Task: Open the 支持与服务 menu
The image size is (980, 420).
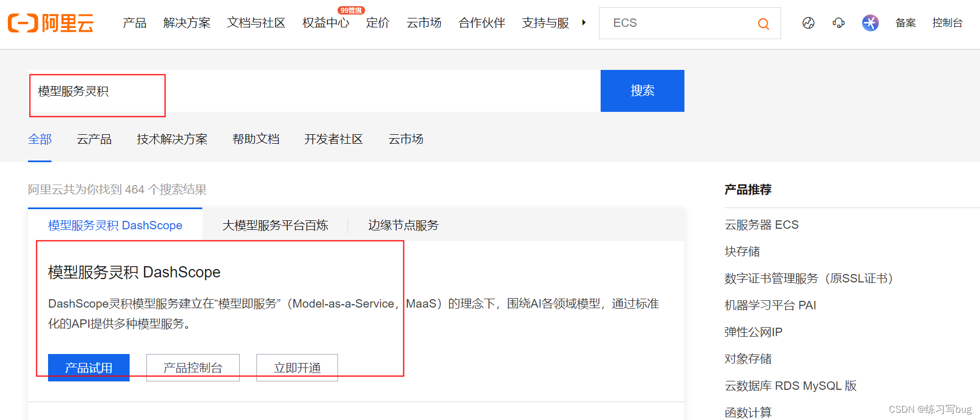Action: point(545,23)
